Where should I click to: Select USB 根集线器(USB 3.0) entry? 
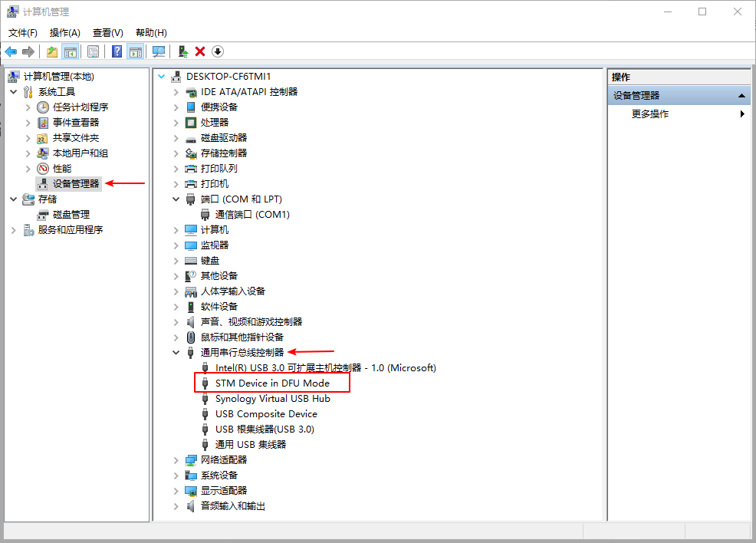point(265,429)
